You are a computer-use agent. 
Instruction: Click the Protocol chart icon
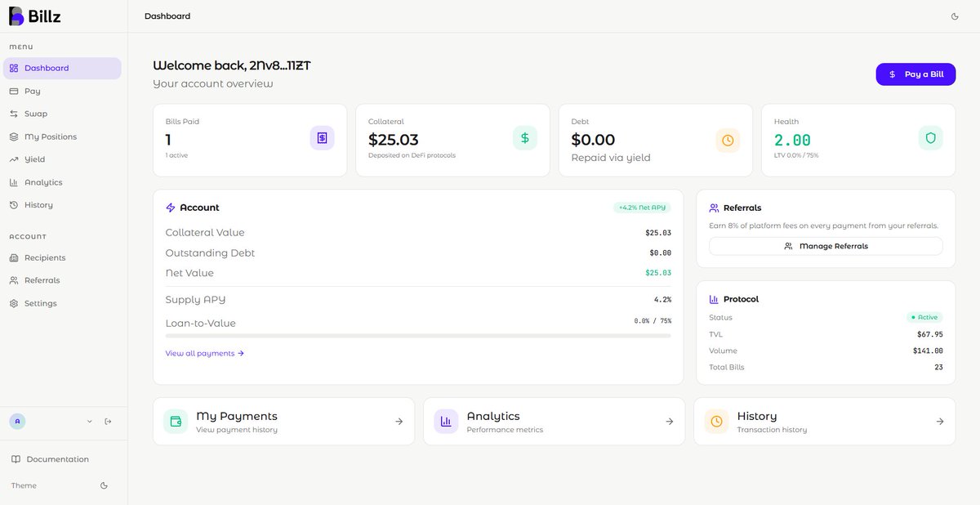coord(714,299)
